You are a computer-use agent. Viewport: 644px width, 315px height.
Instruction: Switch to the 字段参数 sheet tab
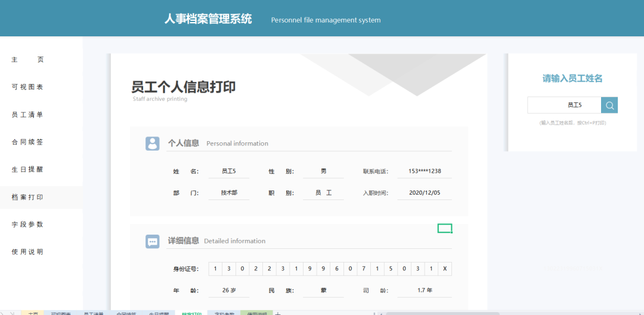224,313
